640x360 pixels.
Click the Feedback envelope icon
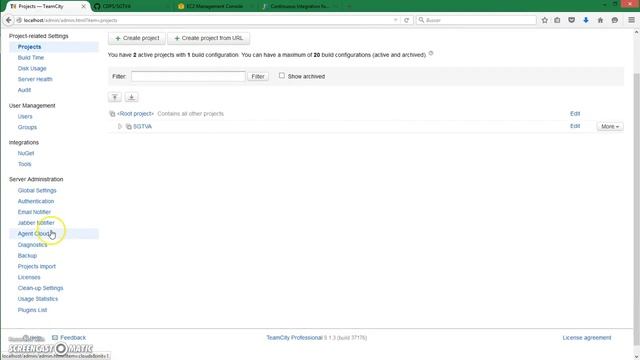pos(55,338)
